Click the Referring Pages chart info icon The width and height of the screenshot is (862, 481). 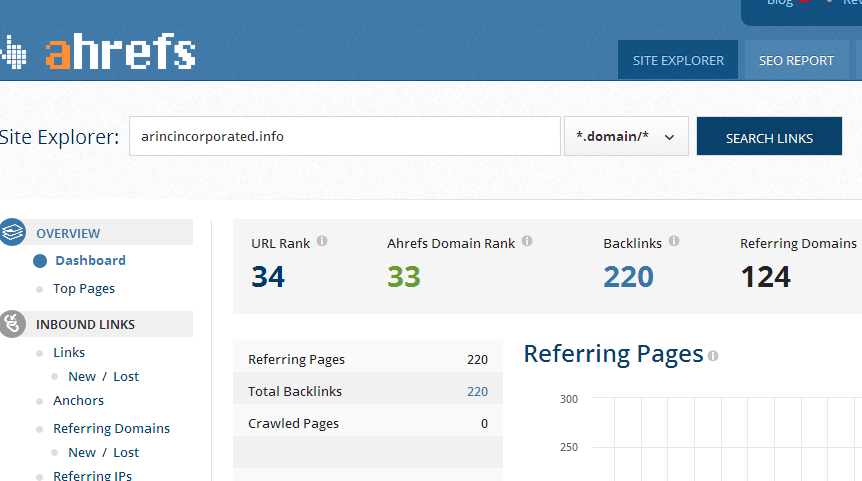[713, 356]
